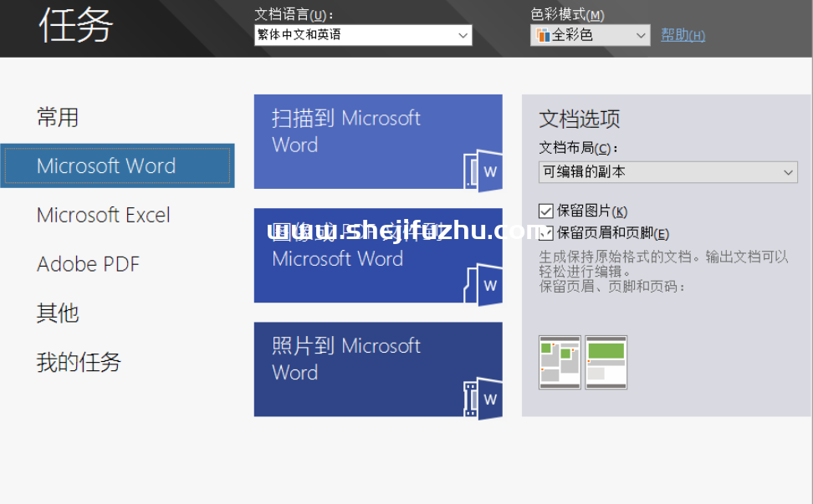The width and height of the screenshot is (813, 504).
Task: Select the Microsoft Word category
Action: [117, 165]
